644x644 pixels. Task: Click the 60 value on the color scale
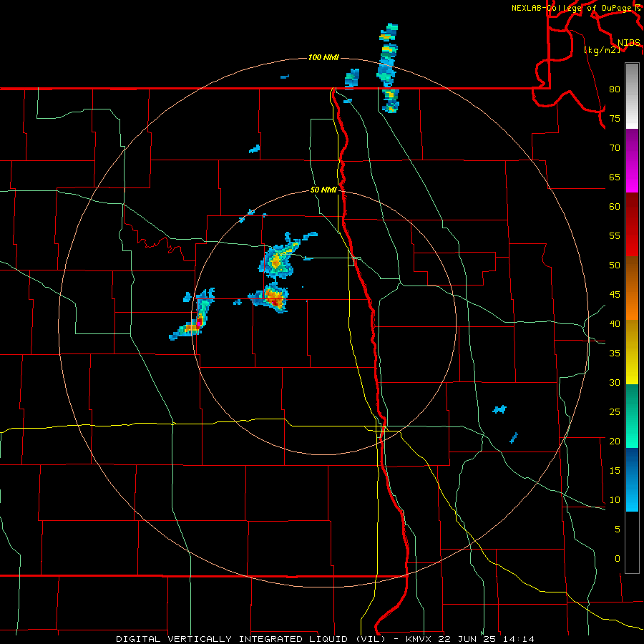[615, 207]
